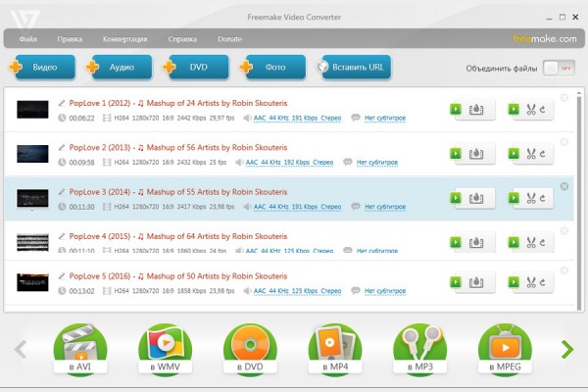The height and width of the screenshot is (392, 588).
Task: Open Нет субтитров options for PopLove 3 (2014)
Action: click(385, 207)
